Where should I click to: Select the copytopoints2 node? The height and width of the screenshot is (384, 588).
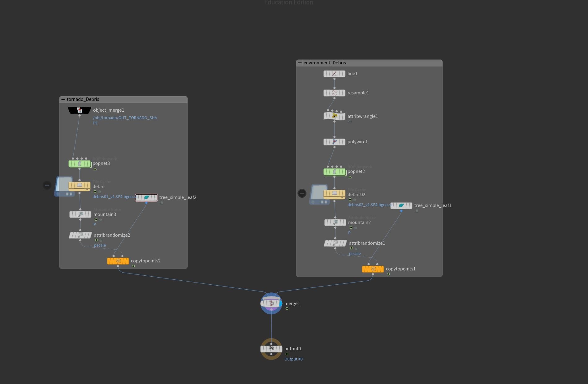click(118, 261)
